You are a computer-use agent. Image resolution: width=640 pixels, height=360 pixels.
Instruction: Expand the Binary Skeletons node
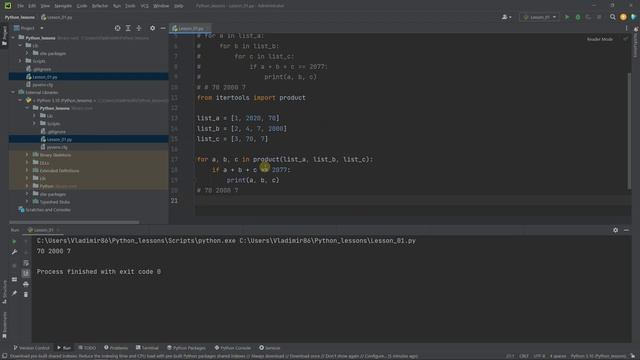(27, 155)
